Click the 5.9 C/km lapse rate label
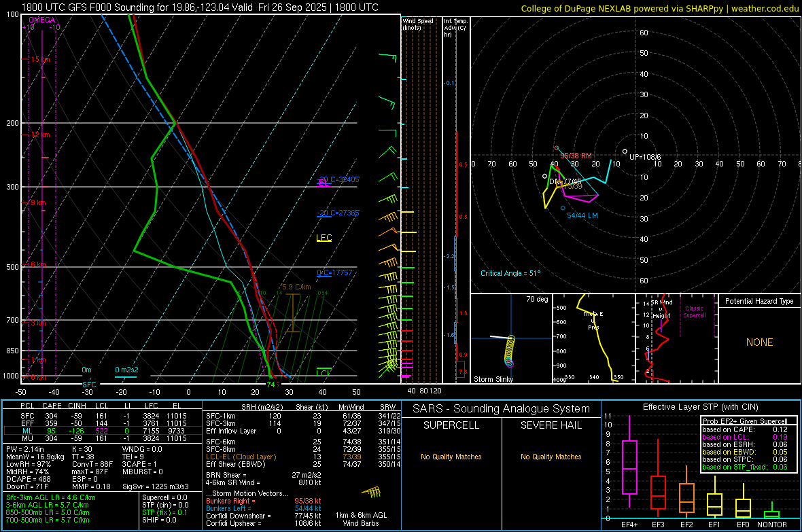This screenshot has height=532, width=802. click(x=296, y=287)
